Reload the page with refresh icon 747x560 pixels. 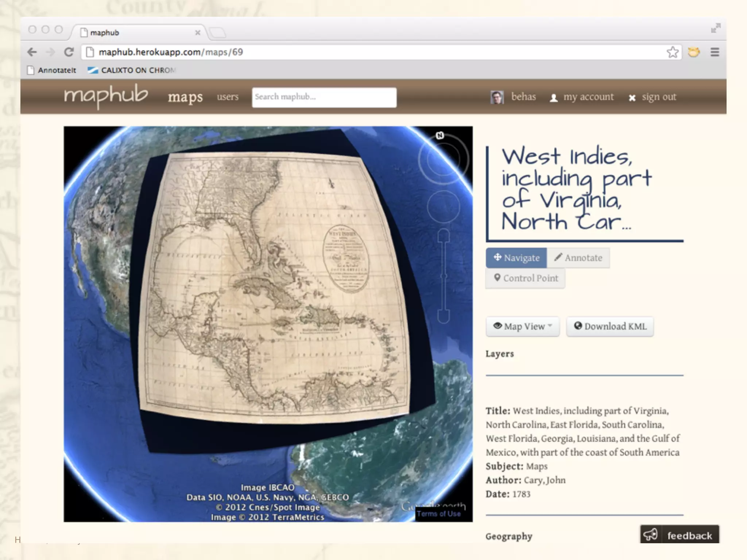tap(69, 52)
